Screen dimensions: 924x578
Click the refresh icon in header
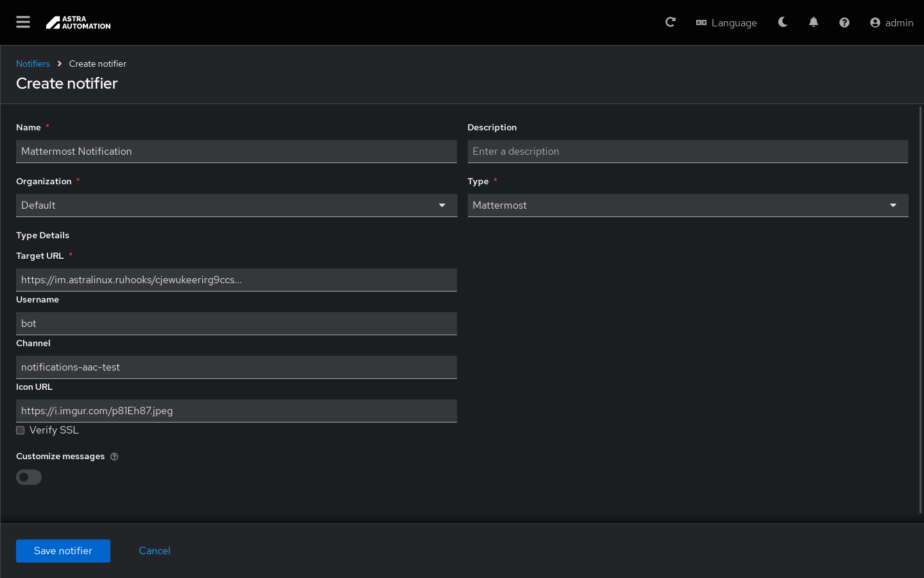click(x=671, y=22)
